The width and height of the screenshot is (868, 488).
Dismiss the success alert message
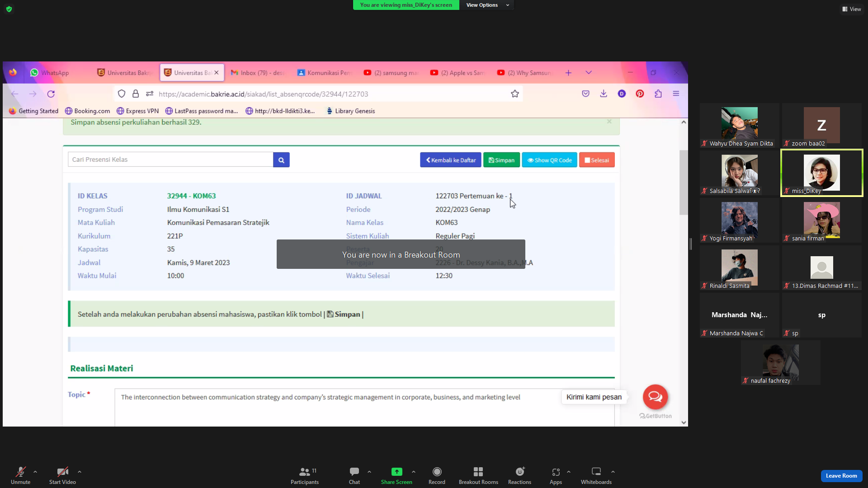tap(609, 122)
